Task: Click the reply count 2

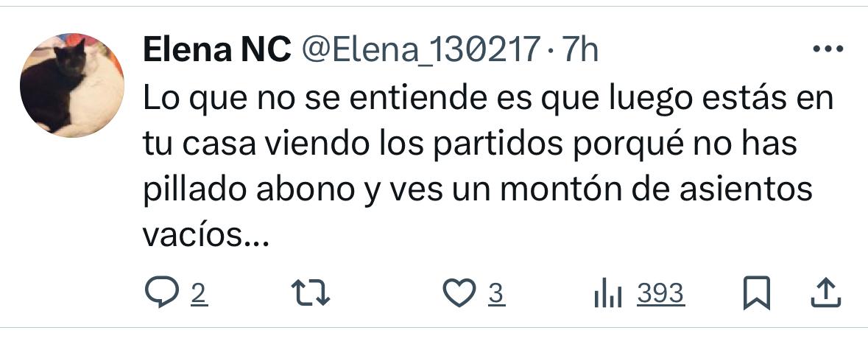Action: tap(200, 294)
